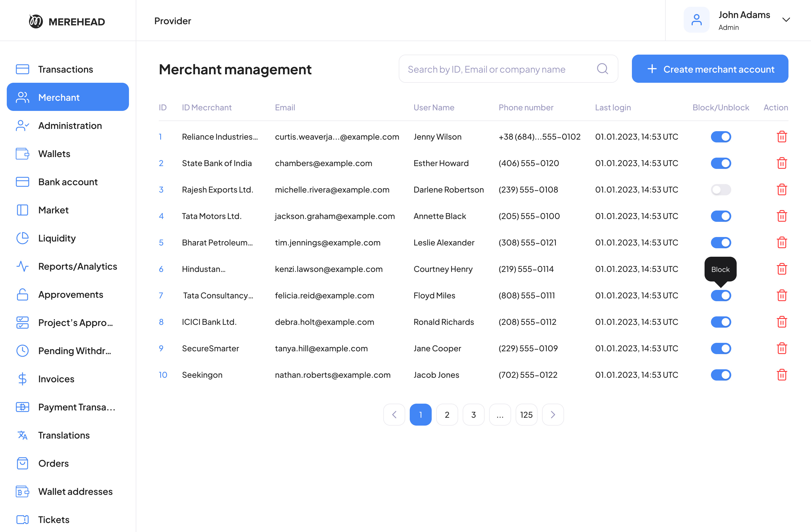Expand the John Adams account dropdown
The height and width of the screenshot is (532, 811).
pyautogui.click(x=786, y=20)
